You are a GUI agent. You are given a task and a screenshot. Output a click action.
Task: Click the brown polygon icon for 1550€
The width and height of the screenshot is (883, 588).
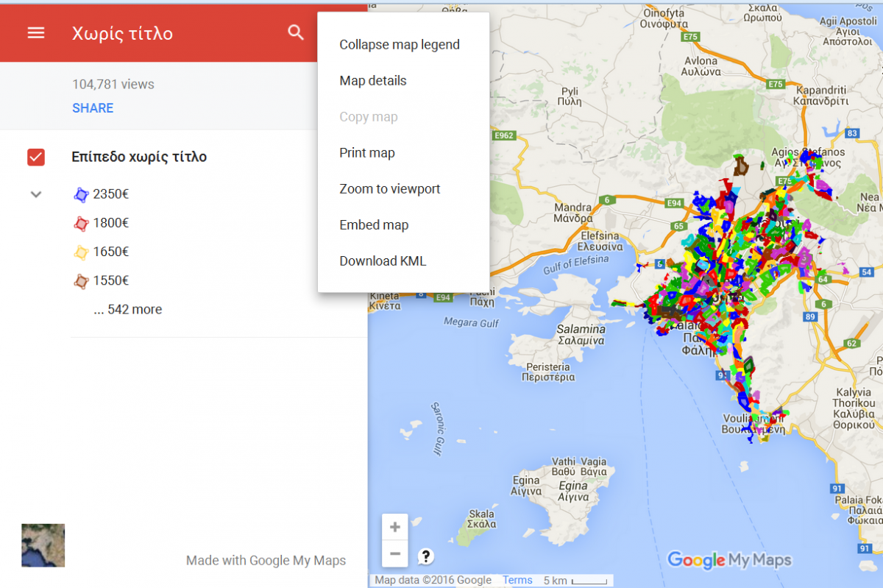[x=81, y=281]
